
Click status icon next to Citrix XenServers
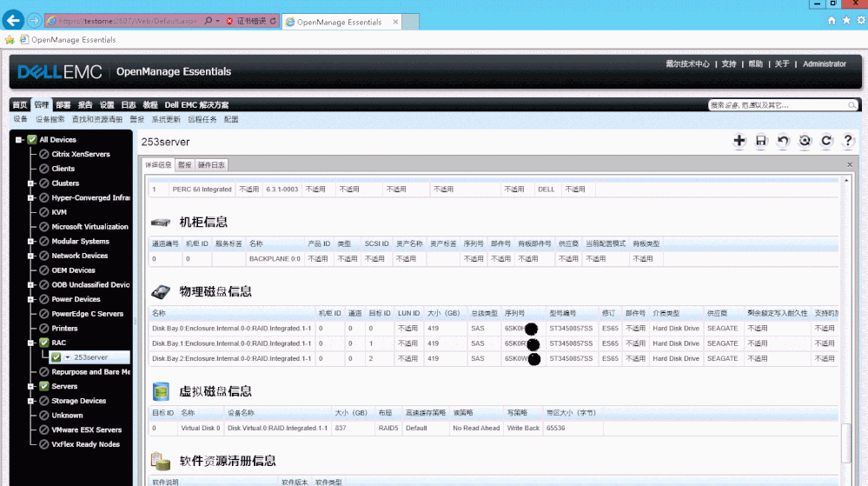[x=44, y=154]
